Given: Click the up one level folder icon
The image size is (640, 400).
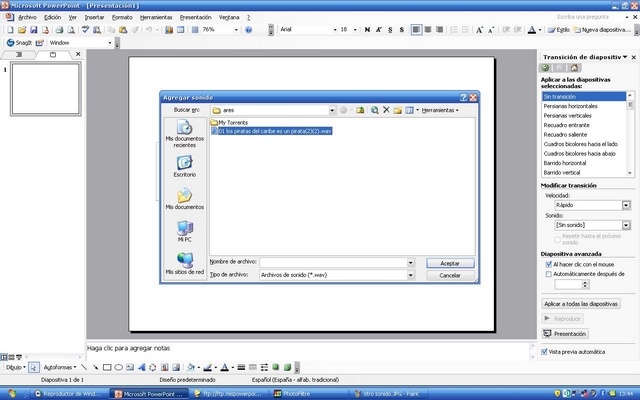Looking at the screenshot, I should [359, 109].
